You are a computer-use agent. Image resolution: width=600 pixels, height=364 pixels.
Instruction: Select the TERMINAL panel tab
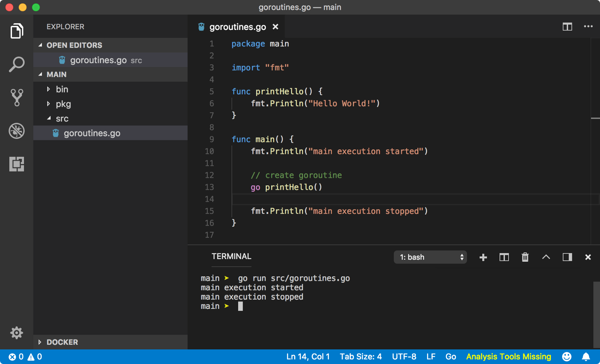pos(231,257)
